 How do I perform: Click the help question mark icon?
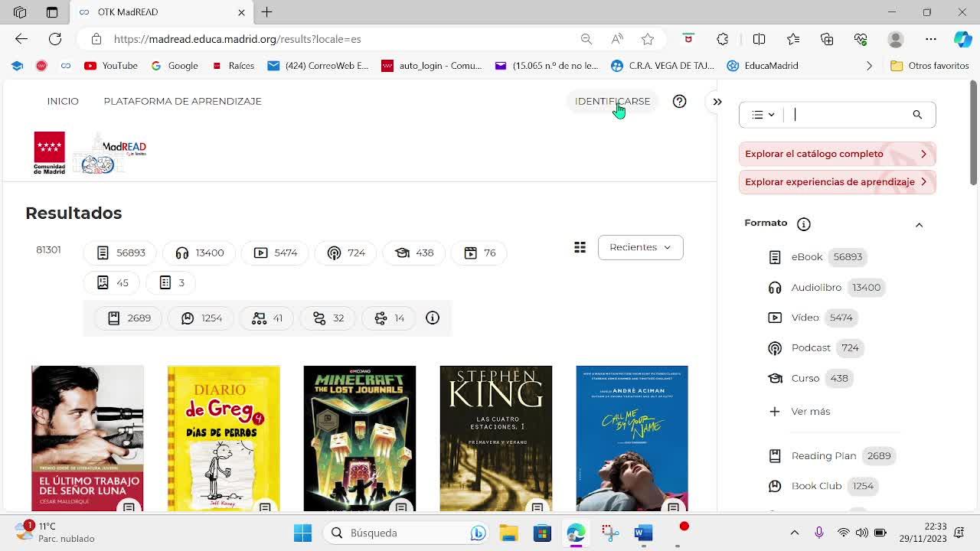click(679, 101)
